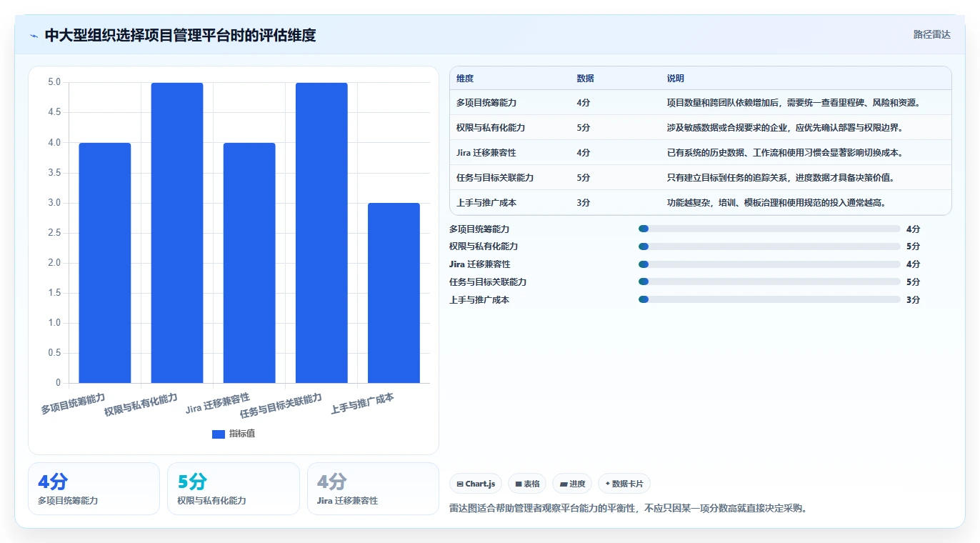
Task: Open the 5分 权限与私有化能力 stat card
Action: pos(234,489)
